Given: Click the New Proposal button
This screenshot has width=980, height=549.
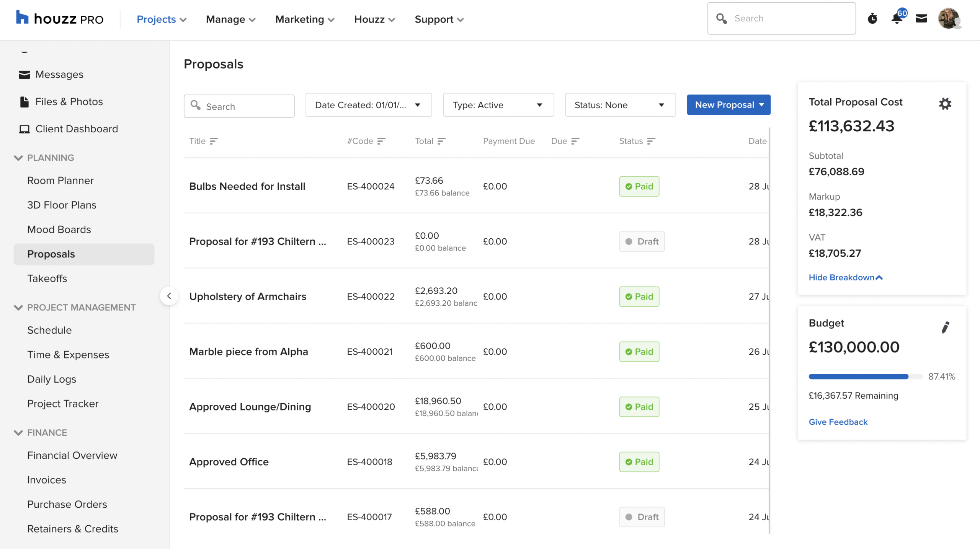Looking at the screenshot, I should point(728,105).
